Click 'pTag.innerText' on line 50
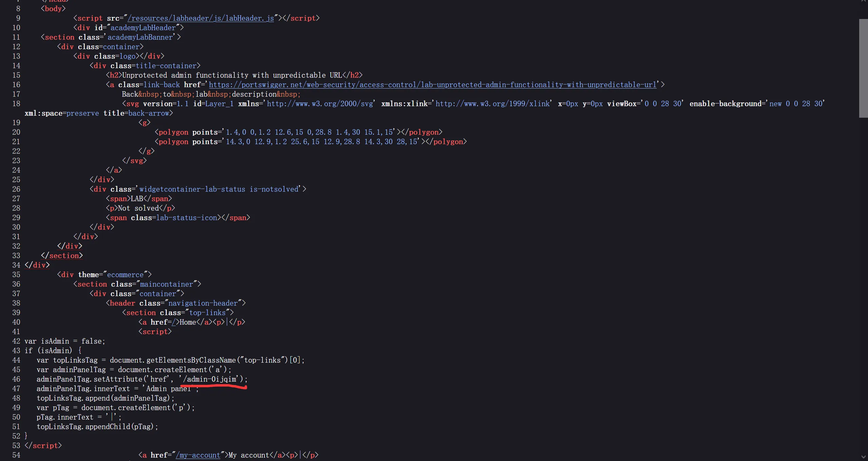This screenshot has width=868, height=461. (65, 417)
